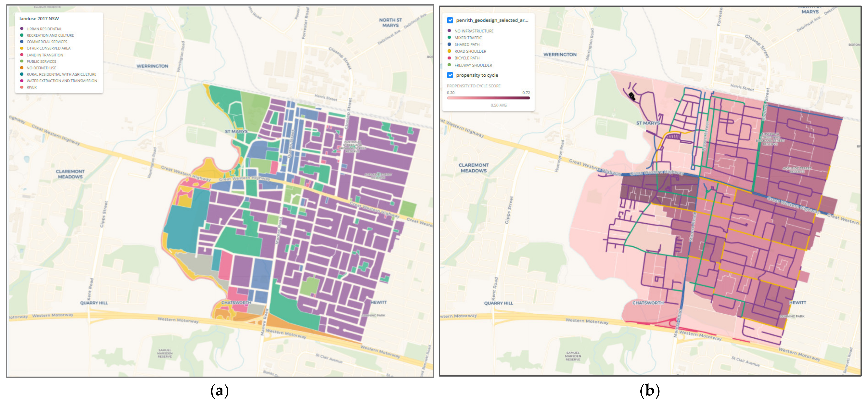868x404 pixels.
Task: Click the orange No Defined Use legend dot
Action: (x=22, y=68)
